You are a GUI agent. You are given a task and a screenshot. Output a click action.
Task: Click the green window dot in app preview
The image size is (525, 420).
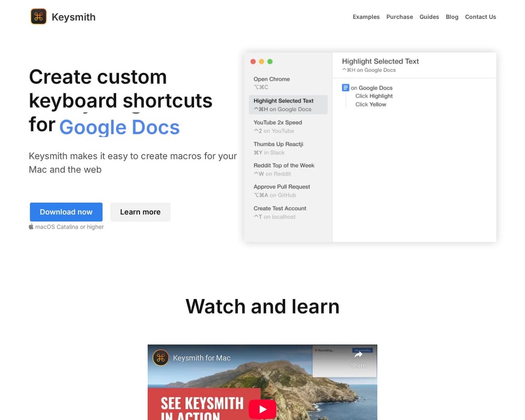(x=270, y=62)
